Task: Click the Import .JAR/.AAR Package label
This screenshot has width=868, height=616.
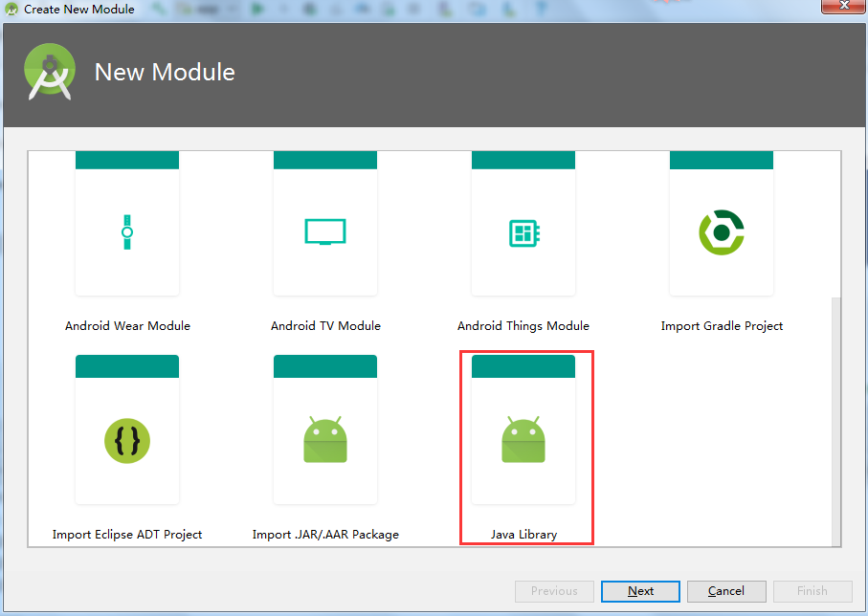Action: click(325, 535)
